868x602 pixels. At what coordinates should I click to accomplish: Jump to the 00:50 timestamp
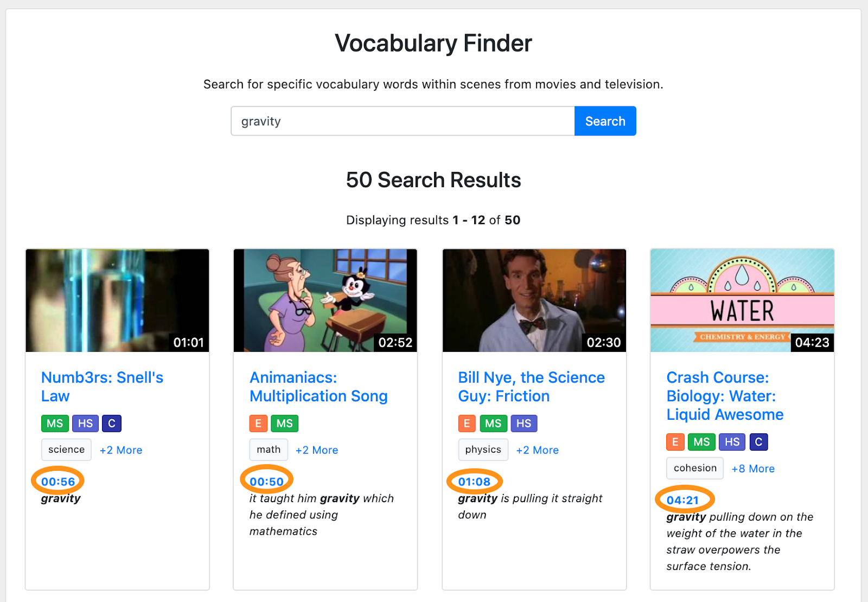pos(266,482)
